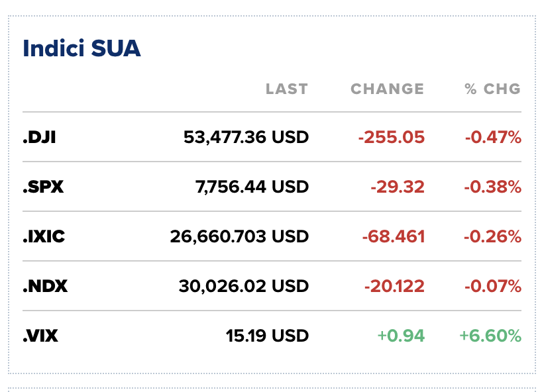Click the -255.05 change value
The width and height of the screenshot is (542, 392).
tap(392, 137)
